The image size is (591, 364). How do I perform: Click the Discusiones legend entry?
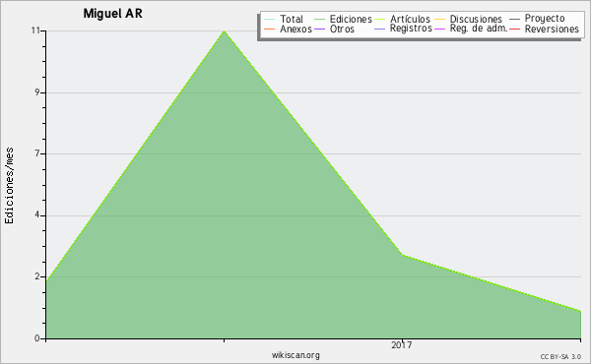tap(468, 19)
